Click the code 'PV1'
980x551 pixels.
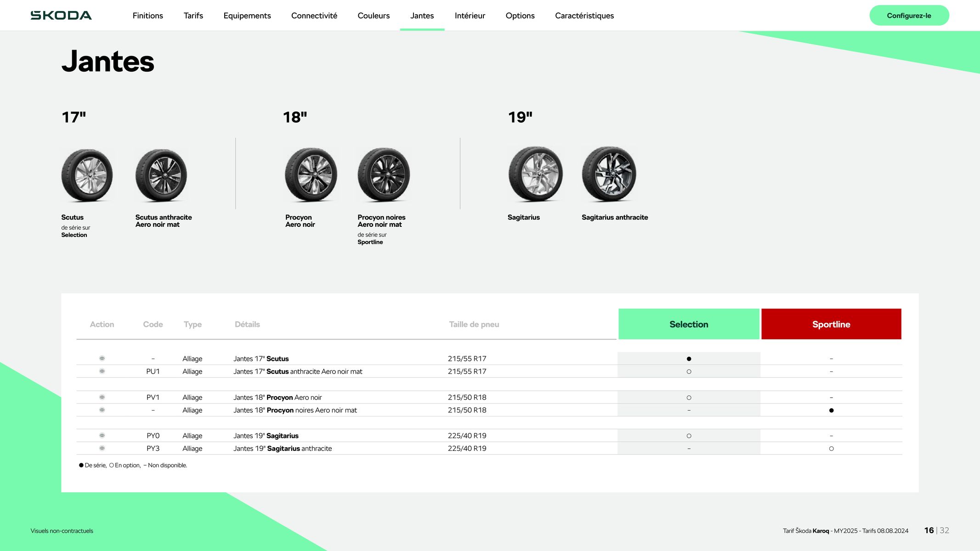153,398
